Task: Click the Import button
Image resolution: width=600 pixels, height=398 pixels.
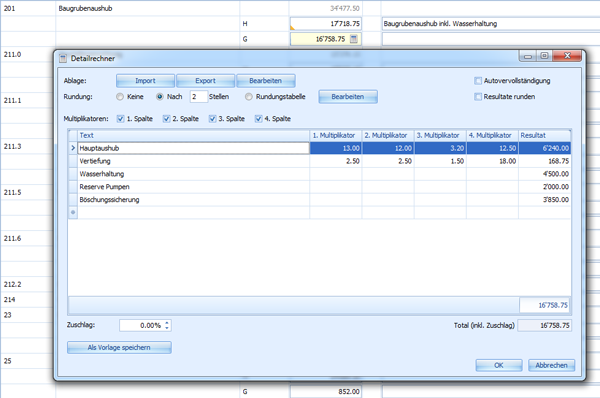Action: (145, 81)
